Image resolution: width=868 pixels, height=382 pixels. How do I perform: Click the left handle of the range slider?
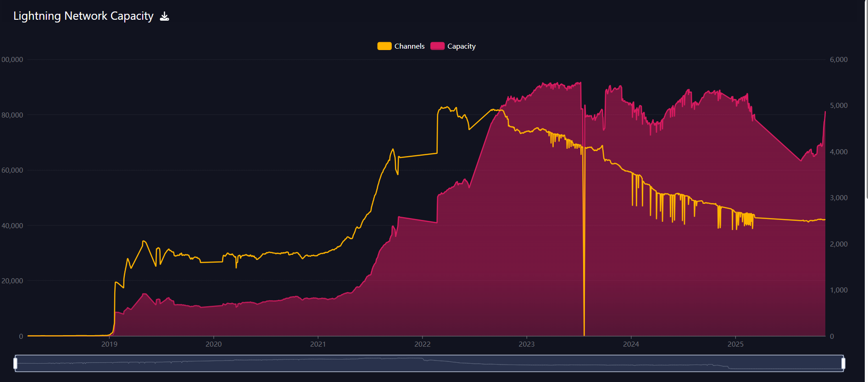[x=16, y=364]
